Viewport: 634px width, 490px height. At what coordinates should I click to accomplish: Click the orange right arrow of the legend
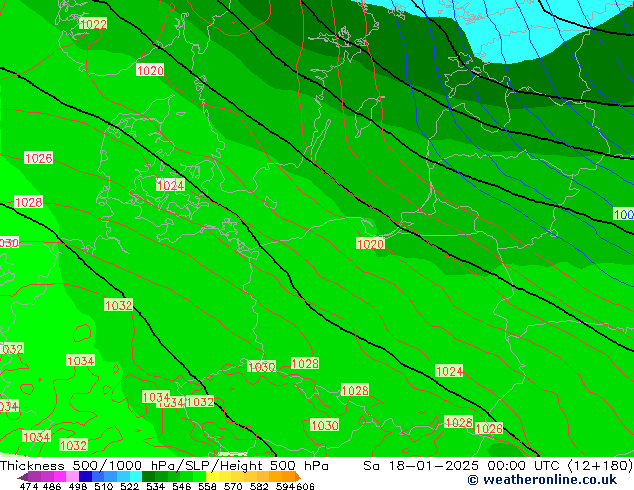297,477
